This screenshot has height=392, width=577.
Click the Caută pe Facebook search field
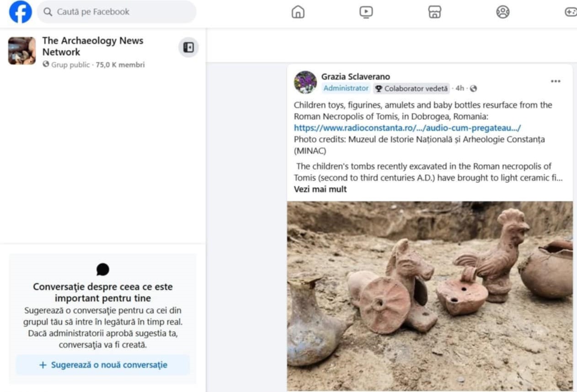pos(117,12)
